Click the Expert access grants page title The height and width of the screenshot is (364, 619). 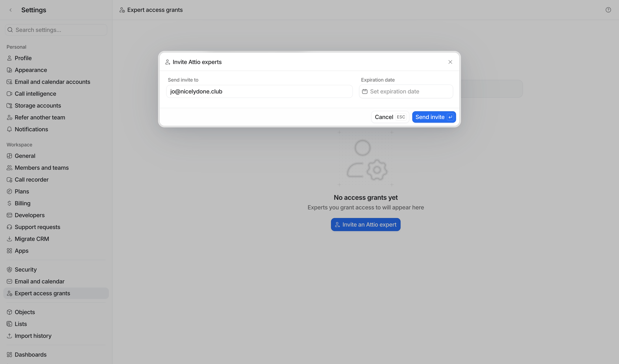click(155, 10)
